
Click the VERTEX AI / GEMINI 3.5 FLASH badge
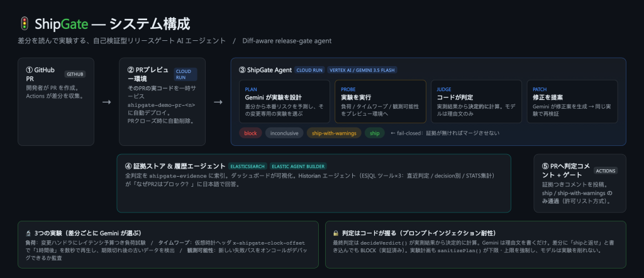(362, 70)
